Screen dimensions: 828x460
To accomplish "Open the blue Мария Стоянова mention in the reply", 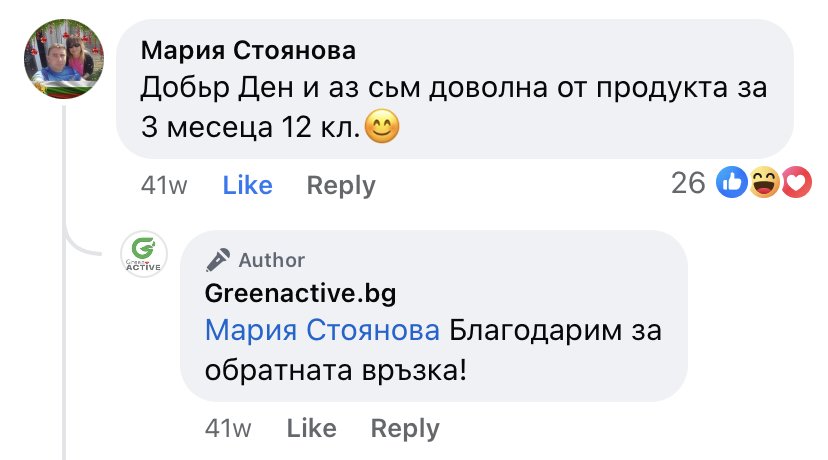I will click(322, 331).
